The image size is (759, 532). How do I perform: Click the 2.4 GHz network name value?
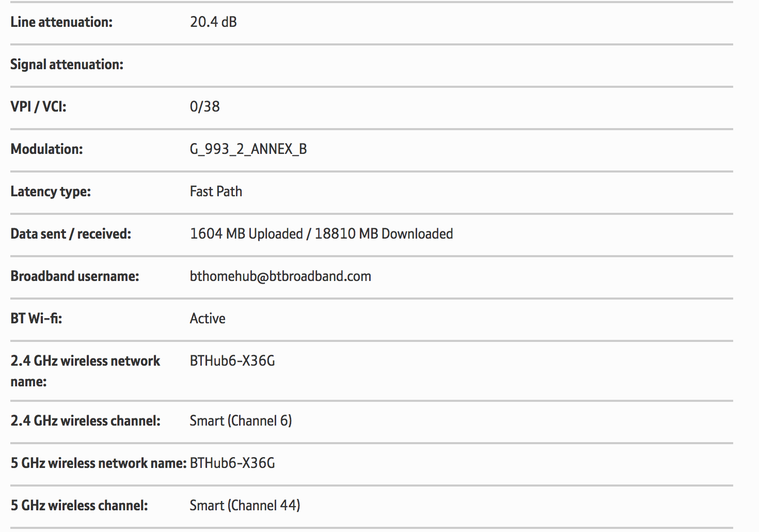232,361
